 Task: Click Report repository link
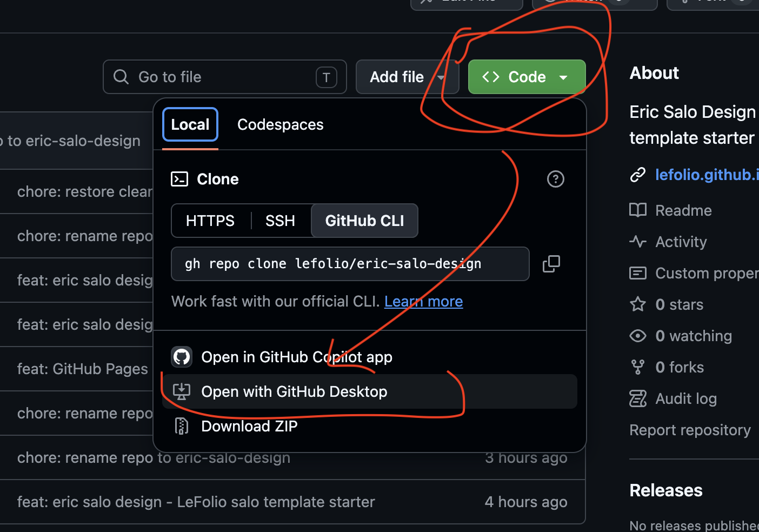690,430
